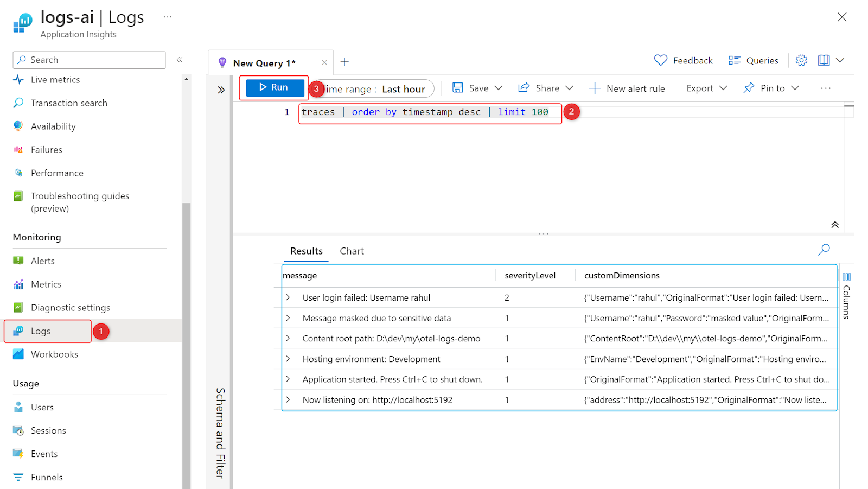868x489 pixels.
Task: Click the search magnifier in results
Action: (x=824, y=250)
